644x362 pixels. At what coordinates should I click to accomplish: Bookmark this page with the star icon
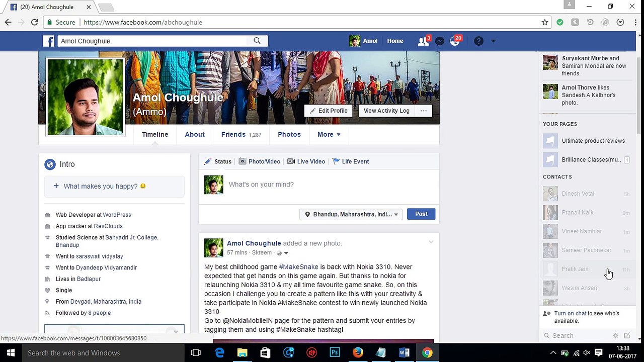(544, 22)
